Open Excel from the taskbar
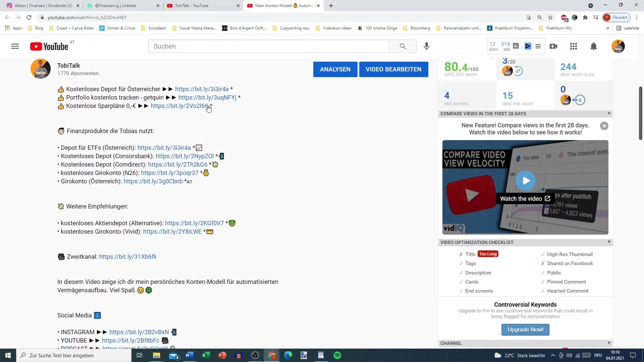The width and height of the screenshot is (644, 362). [x=206, y=355]
